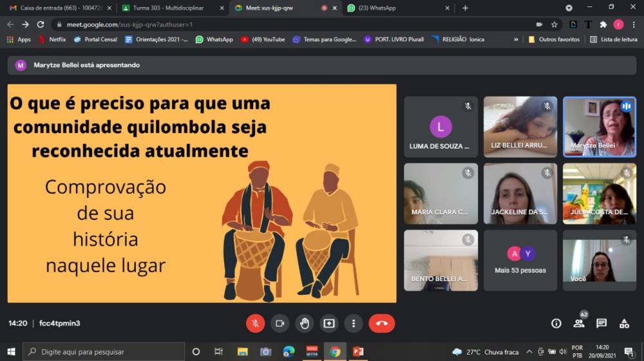
Task: Click the red leave call button
Action: (x=381, y=323)
